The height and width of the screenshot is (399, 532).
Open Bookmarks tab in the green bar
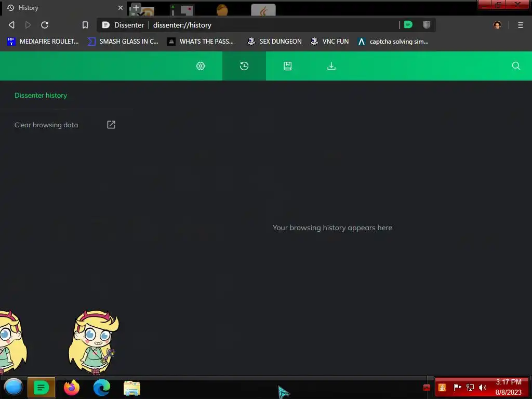(287, 66)
